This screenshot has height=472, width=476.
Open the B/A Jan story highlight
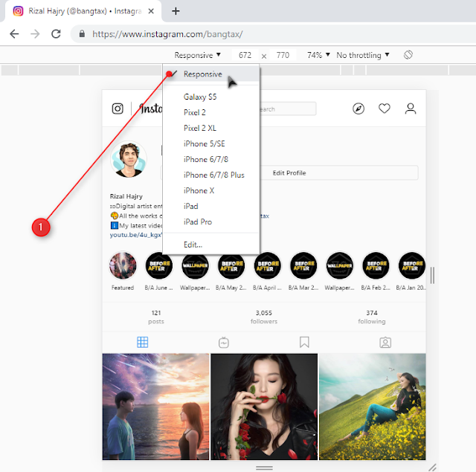[411, 265]
